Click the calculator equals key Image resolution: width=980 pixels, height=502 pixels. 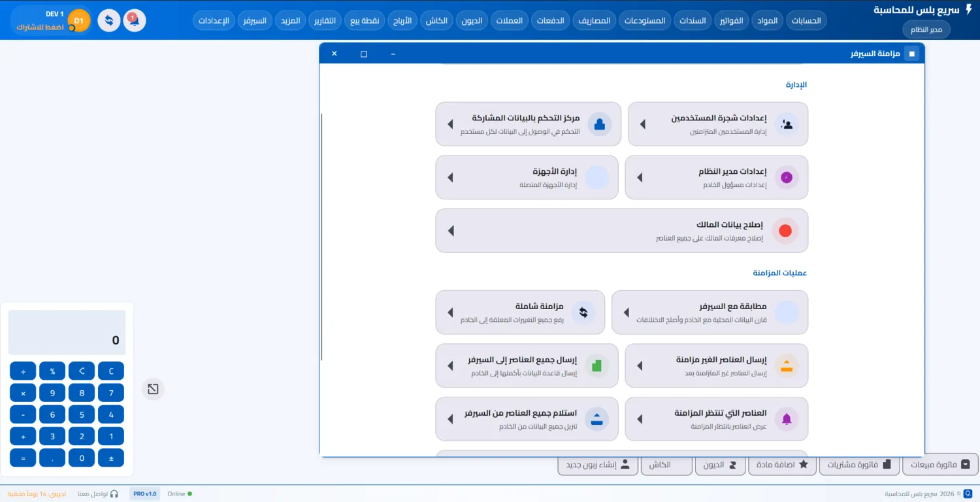coord(23,458)
